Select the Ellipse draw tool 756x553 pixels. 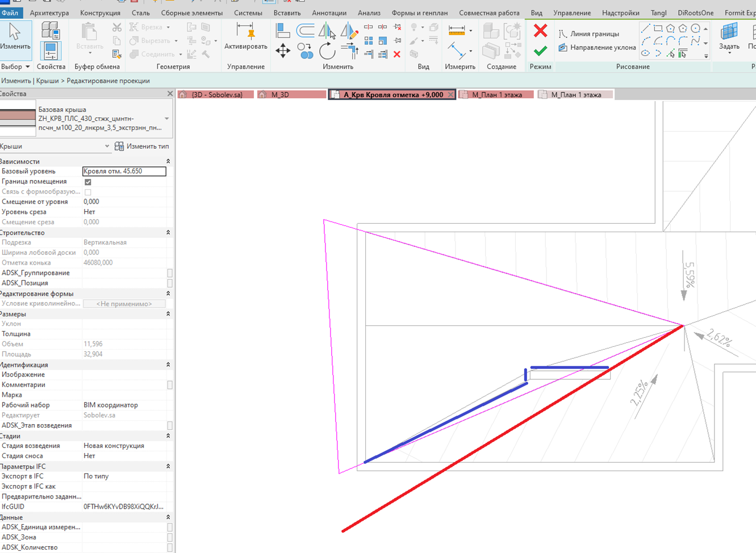pos(645,54)
